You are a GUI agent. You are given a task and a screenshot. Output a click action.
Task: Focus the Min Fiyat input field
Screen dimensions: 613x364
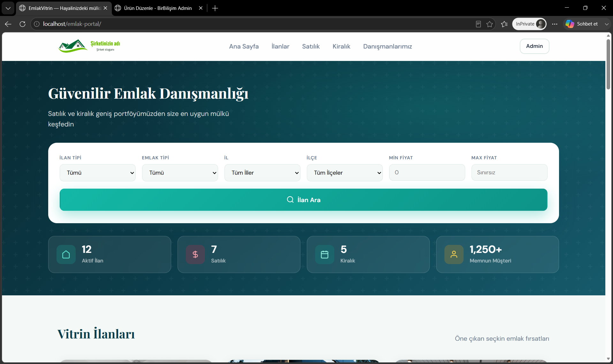click(427, 172)
